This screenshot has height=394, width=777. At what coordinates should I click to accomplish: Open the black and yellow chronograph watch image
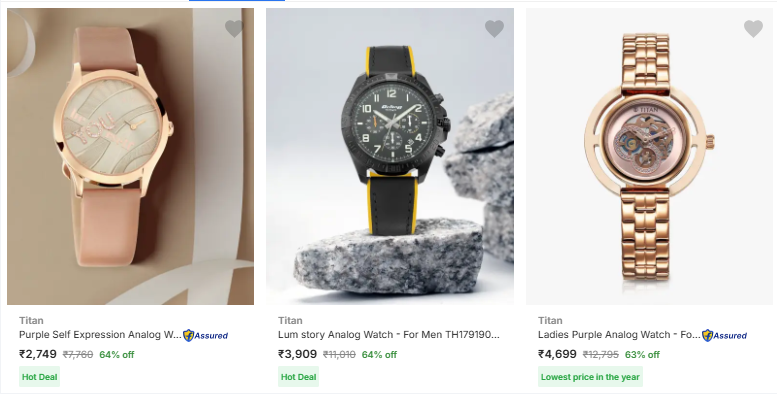[389, 156]
